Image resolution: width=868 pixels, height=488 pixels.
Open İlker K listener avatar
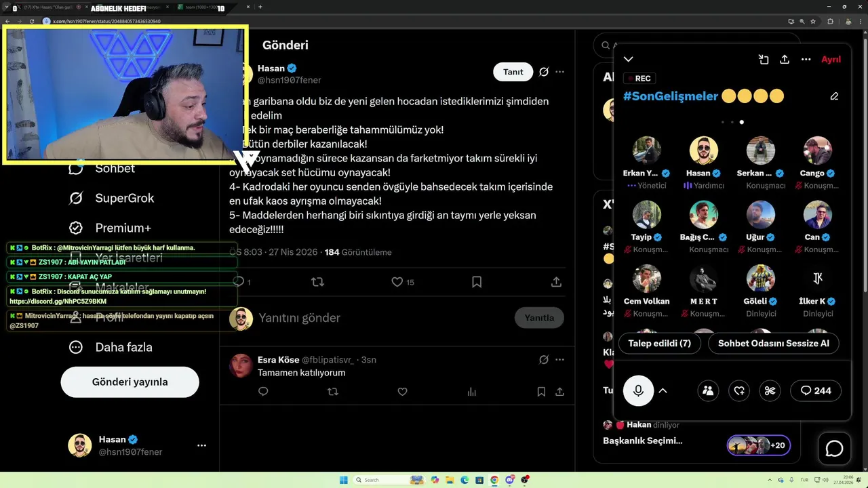tap(818, 278)
